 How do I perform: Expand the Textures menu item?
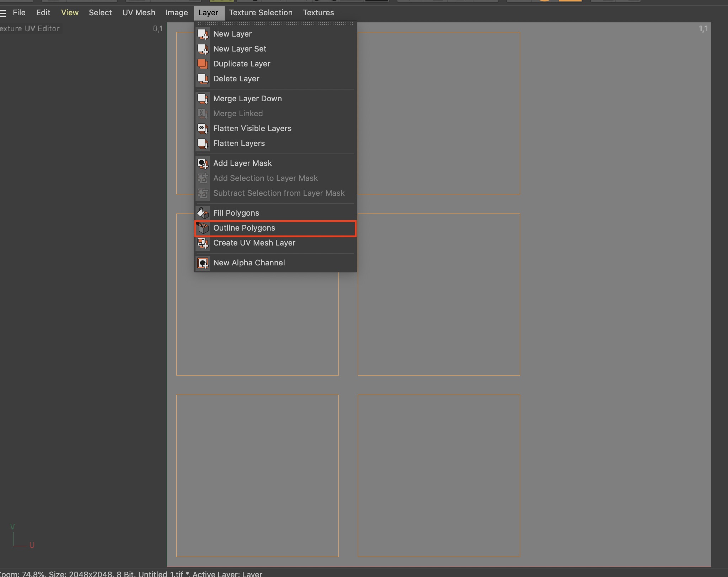pyautogui.click(x=318, y=12)
